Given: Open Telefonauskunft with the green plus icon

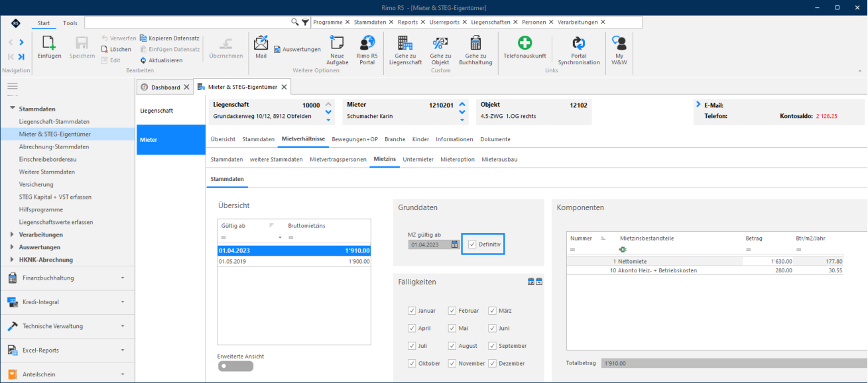Looking at the screenshot, I should click(x=525, y=43).
